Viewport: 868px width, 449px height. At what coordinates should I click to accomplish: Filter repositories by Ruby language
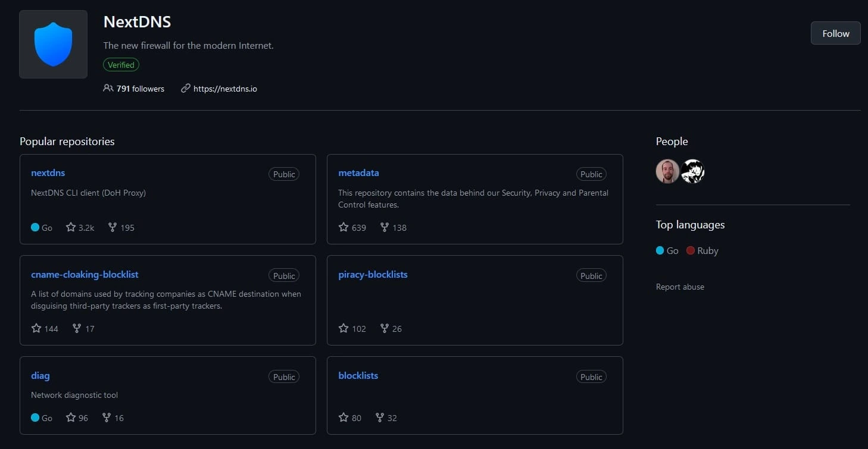[x=702, y=250]
